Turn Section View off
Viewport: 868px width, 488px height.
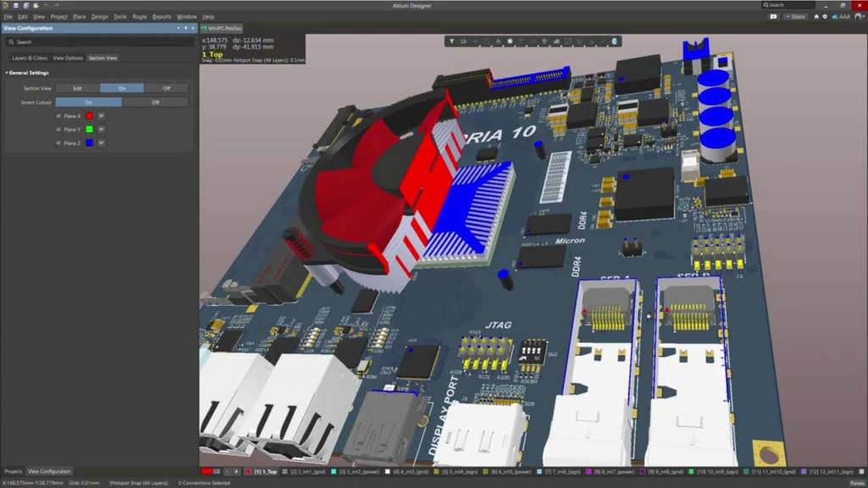(166, 88)
